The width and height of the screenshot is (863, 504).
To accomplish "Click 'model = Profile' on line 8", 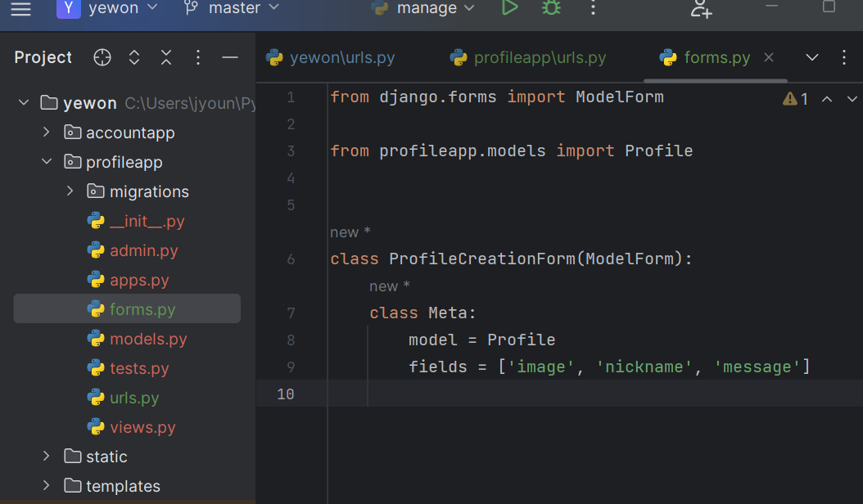I will click(481, 340).
